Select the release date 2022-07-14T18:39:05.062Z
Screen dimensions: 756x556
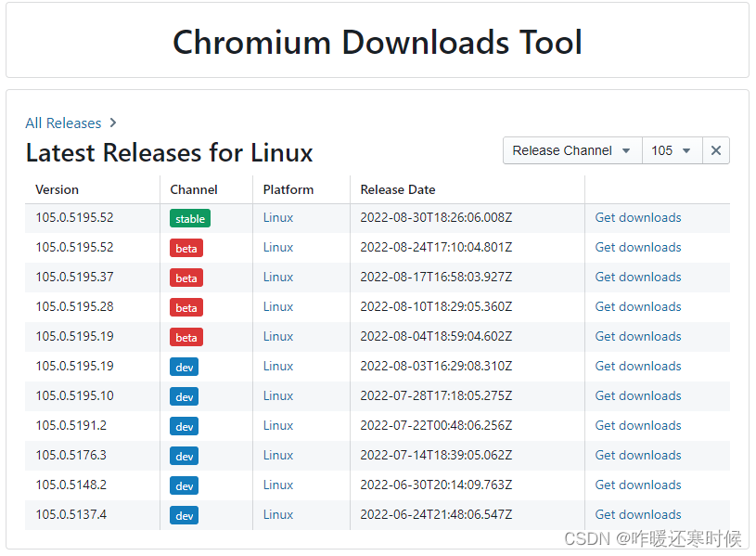(436, 455)
